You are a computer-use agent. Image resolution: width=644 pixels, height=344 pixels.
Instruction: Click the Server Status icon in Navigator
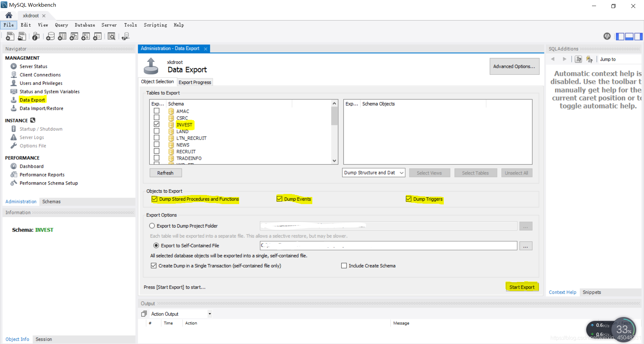coord(14,66)
